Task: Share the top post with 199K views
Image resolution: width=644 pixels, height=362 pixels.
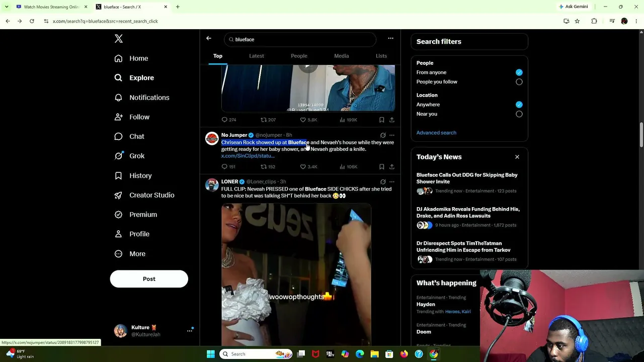Action: point(391,120)
